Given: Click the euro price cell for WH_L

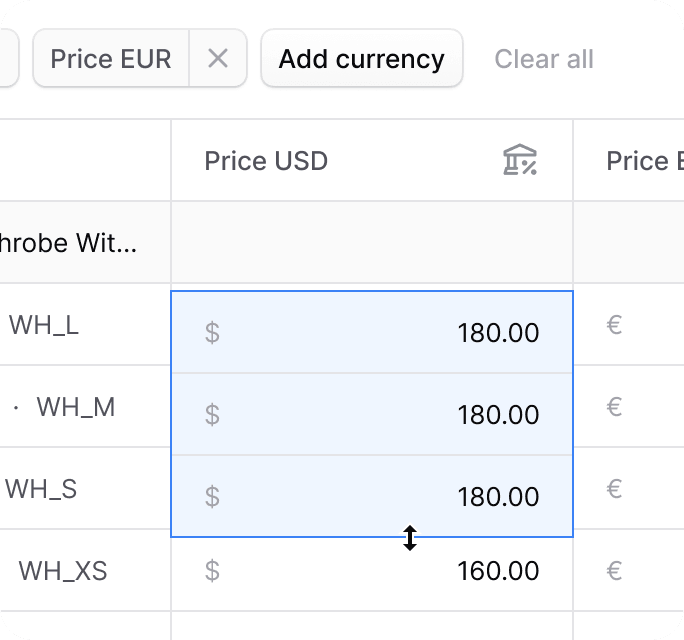Looking at the screenshot, I should pyautogui.click(x=630, y=325).
